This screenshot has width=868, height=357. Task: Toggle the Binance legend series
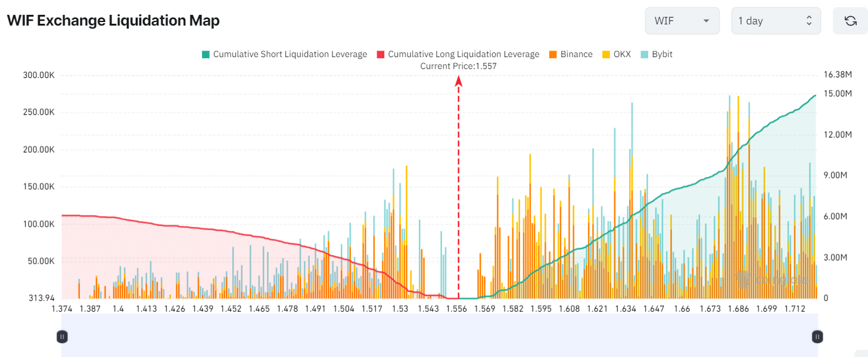571,54
